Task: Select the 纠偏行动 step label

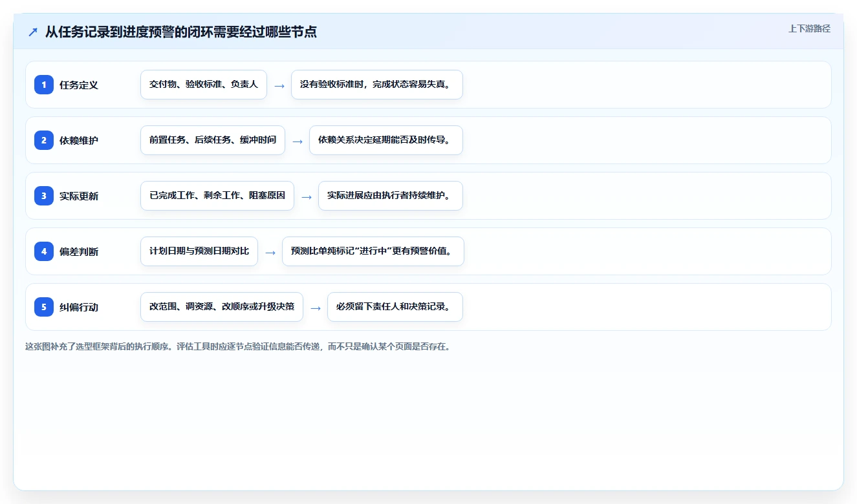Action: coord(79,307)
